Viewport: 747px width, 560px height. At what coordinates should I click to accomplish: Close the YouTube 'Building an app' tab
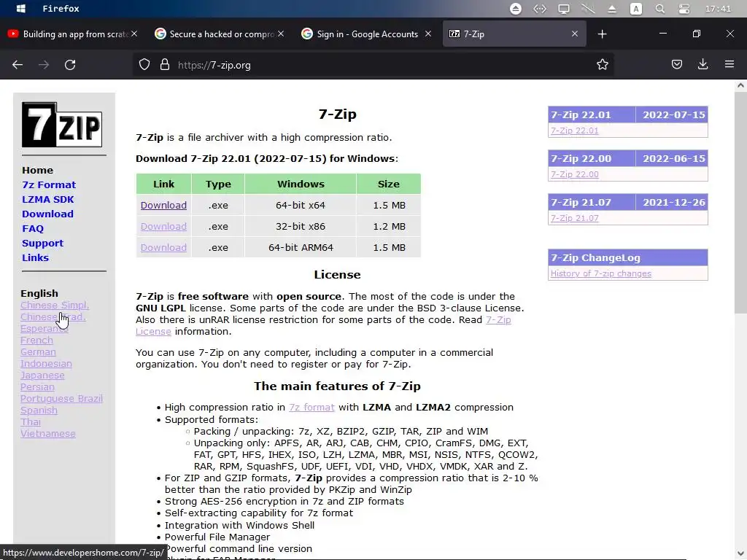[x=134, y=34]
